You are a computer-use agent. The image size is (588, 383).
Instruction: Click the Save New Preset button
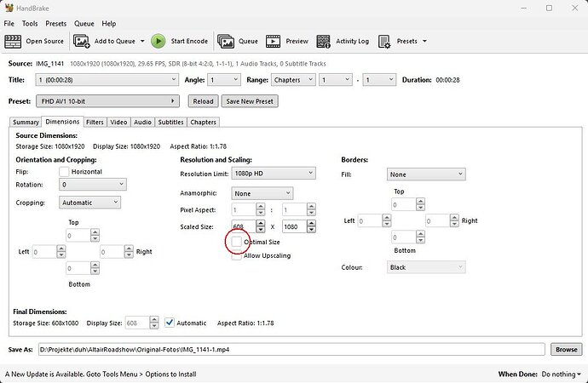(250, 101)
